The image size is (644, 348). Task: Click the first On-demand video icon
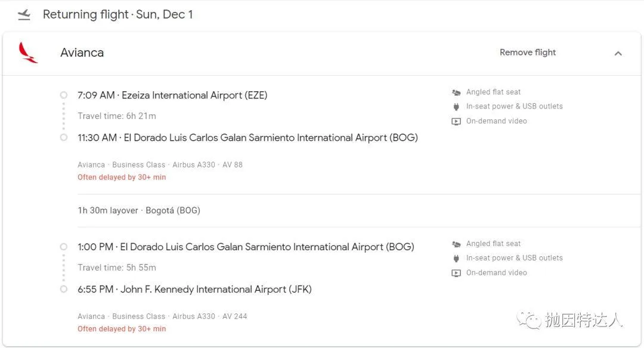[456, 122]
